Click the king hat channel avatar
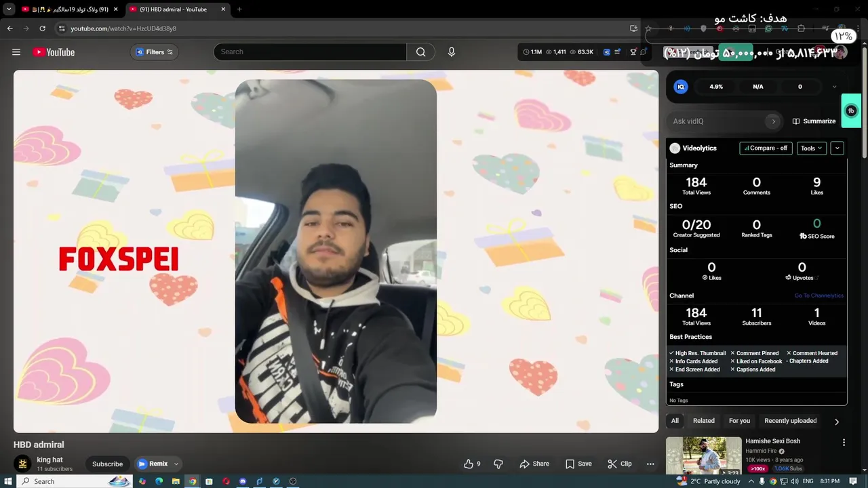The height and width of the screenshot is (488, 868). (22, 464)
